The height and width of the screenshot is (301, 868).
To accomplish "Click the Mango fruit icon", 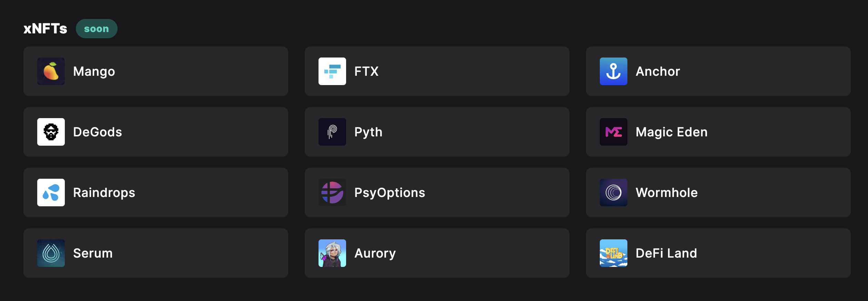I will click(x=51, y=71).
